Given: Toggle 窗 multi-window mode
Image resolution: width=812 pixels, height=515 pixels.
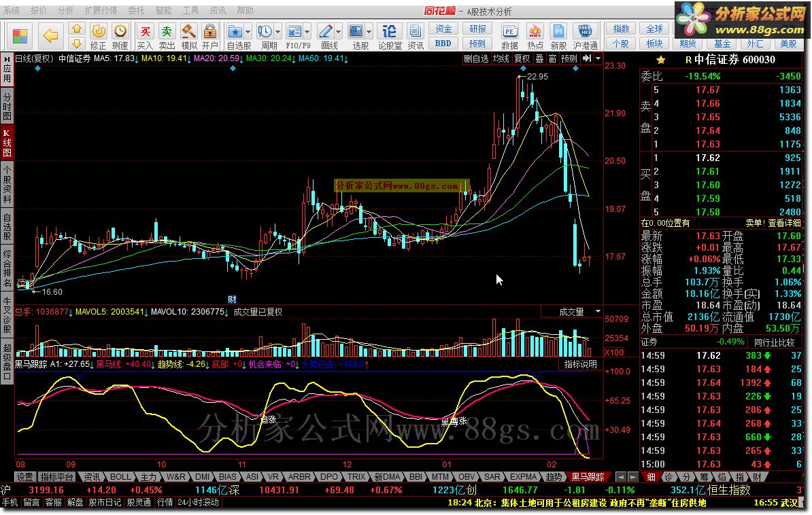Looking at the screenshot, I should click(552, 58).
